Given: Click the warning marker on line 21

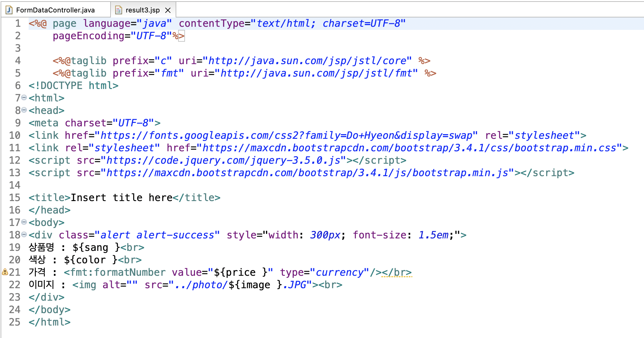Looking at the screenshot, I should click(5, 272).
